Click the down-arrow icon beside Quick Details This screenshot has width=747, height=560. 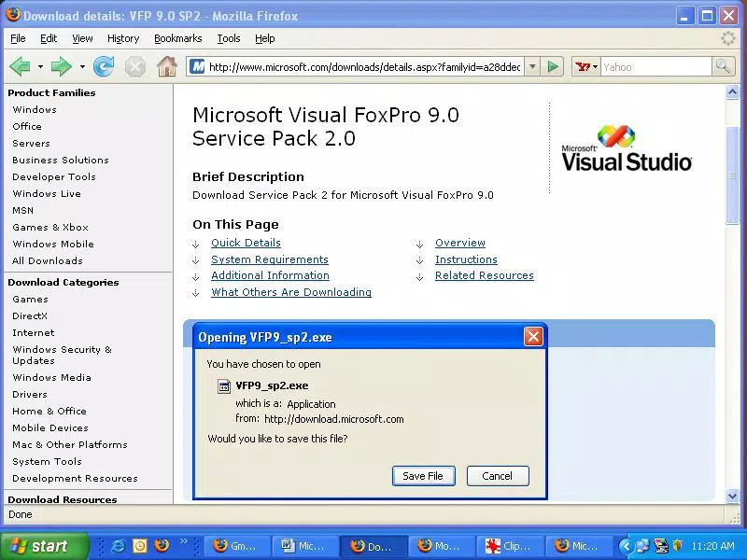(196, 245)
